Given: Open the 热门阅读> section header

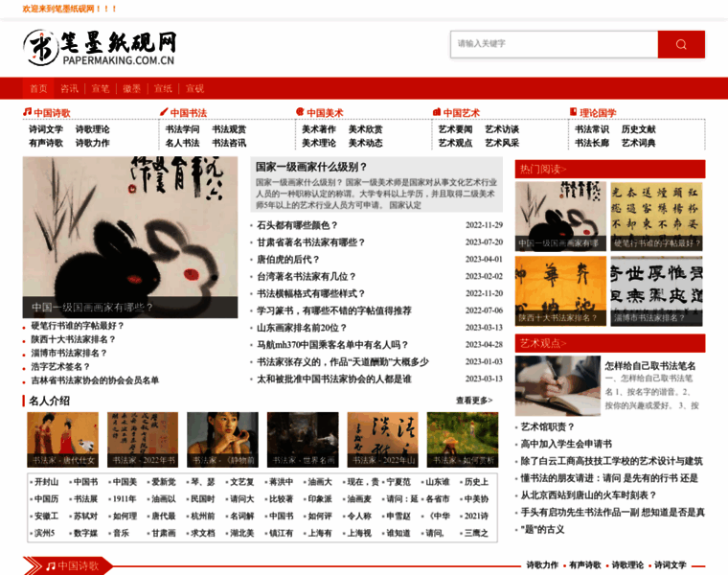Looking at the screenshot, I should pos(543,169).
